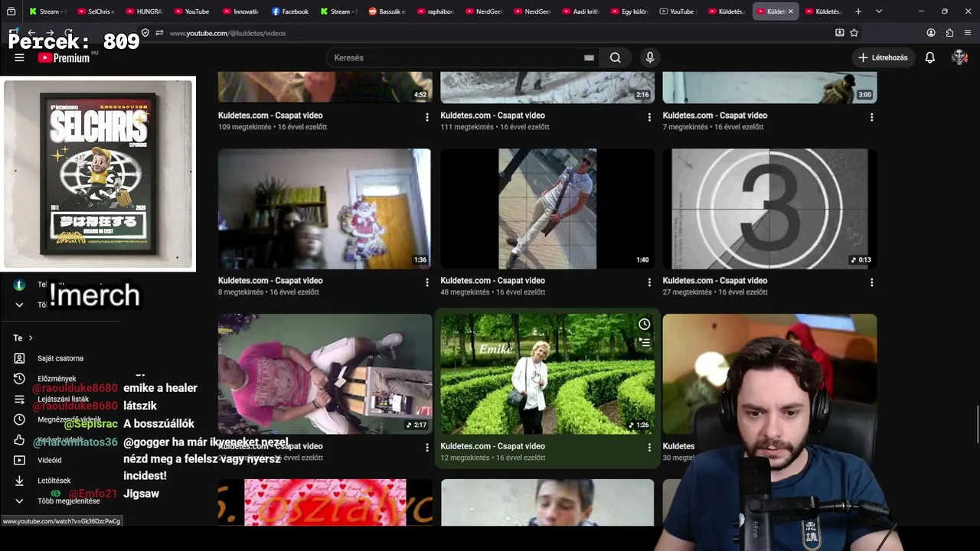The height and width of the screenshot is (551, 980).
Task: Open options menu for the 7 megtekintés video
Action: (871, 117)
